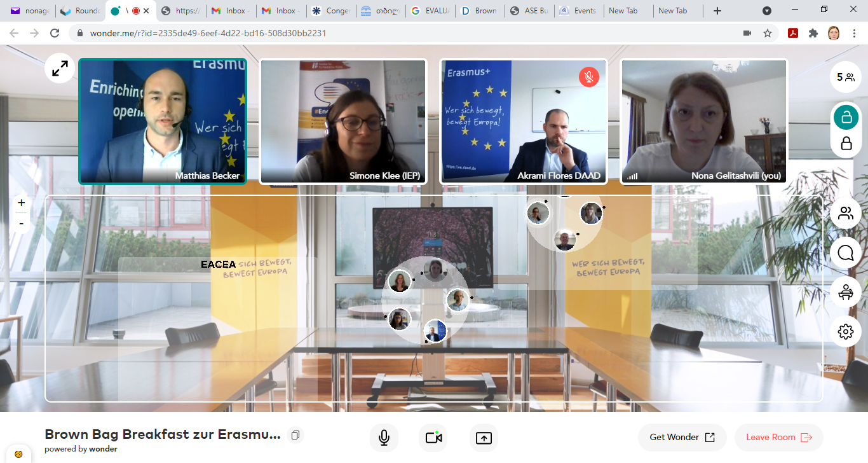868x463 pixels.
Task: Open the PDF extension icon
Action: pyautogui.click(x=793, y=33)
